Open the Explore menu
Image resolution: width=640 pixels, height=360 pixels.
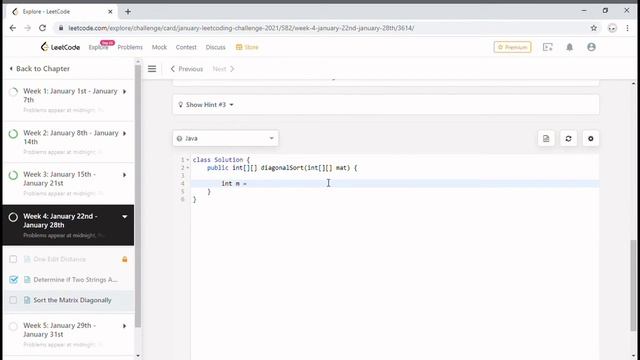[x=98, y=47]
